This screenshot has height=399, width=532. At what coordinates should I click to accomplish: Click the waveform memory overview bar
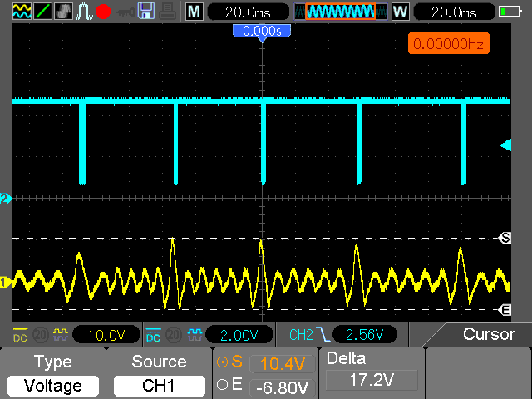[341, 12]
